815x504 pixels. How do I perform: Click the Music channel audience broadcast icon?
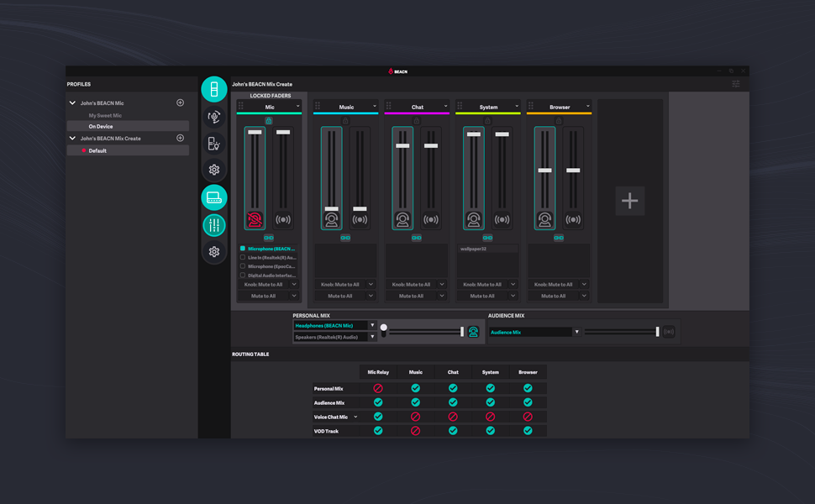pyautogui.click(x=360, y=220)
